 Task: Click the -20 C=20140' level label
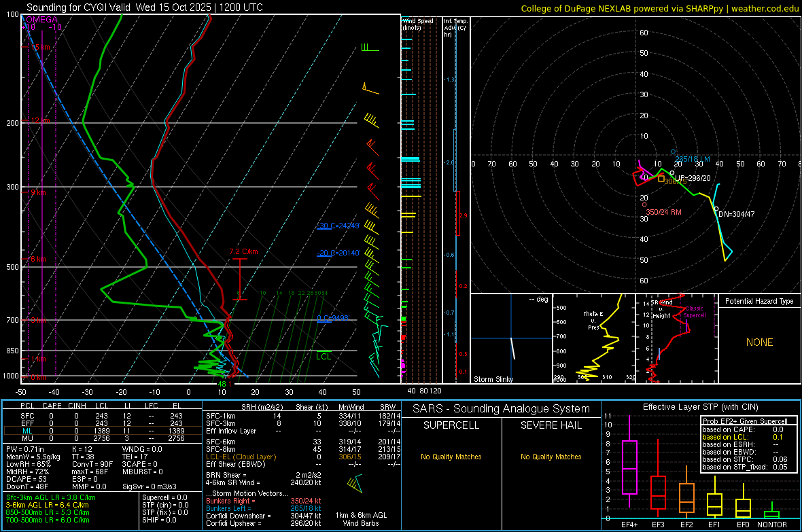(x=338, y=253)
